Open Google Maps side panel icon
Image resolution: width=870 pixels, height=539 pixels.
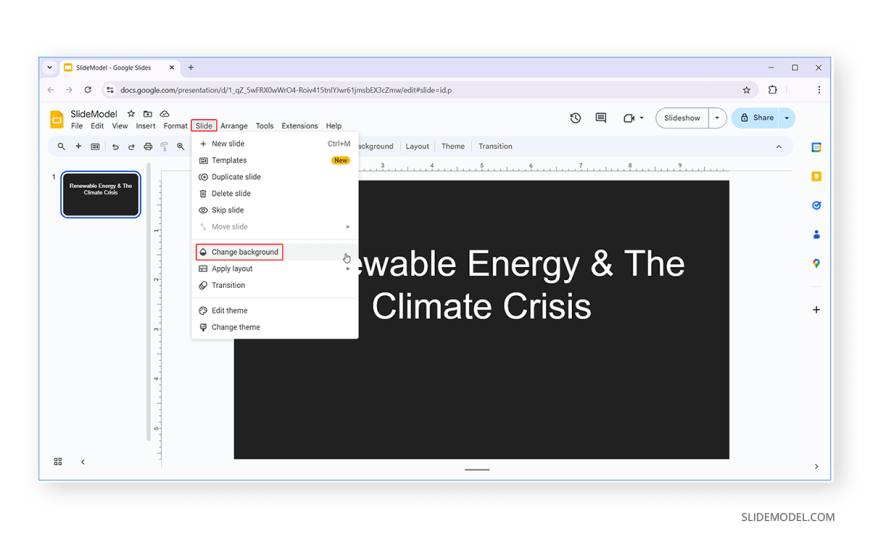point(816,263)
